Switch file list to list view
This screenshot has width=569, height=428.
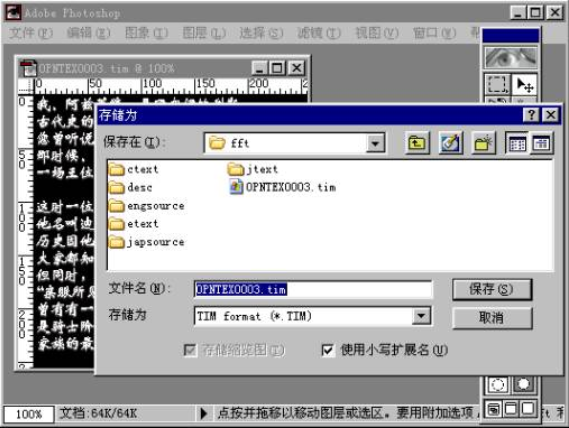(x=517, y=143)
